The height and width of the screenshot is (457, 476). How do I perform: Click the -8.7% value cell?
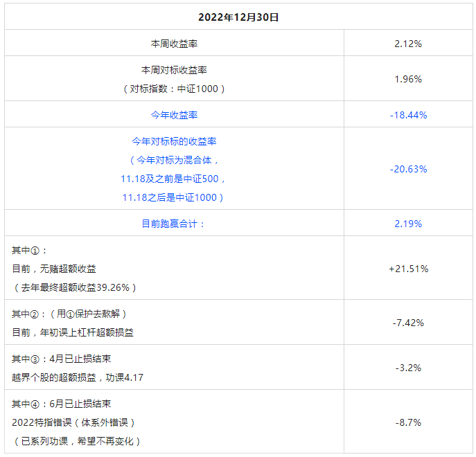(408, 422)
